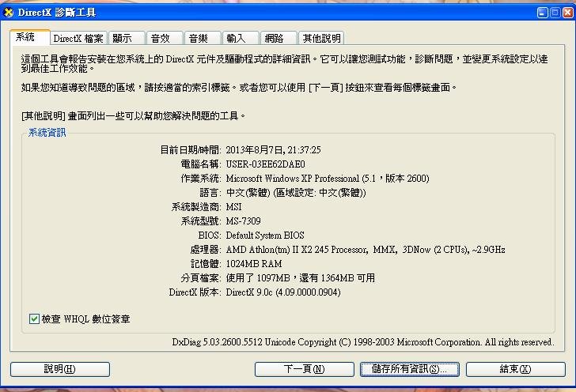The height and width of the screenshot is (392, 576).
Task: Click the DirectX 版本 label
Action: click(195, 292)
